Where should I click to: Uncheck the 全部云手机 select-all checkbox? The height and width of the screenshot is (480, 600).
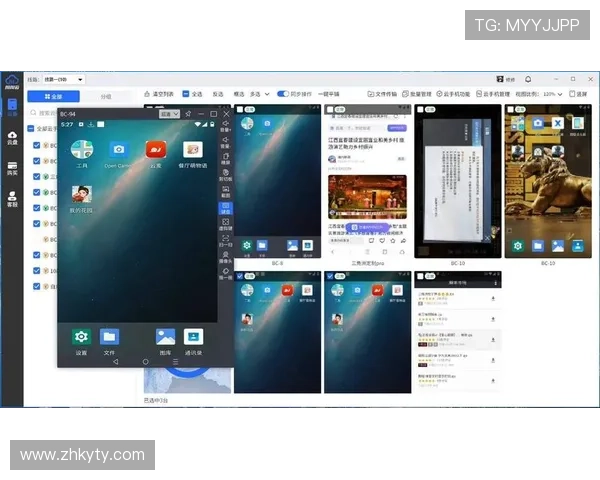pyautogui.click(x=31, y=129)
